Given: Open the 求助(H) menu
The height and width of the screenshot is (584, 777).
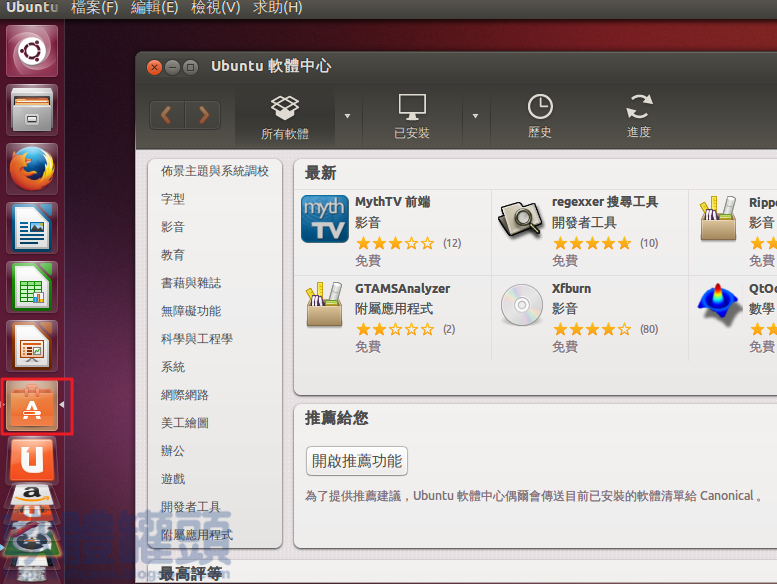Looking at the screenshot, I should click(278, 8).
